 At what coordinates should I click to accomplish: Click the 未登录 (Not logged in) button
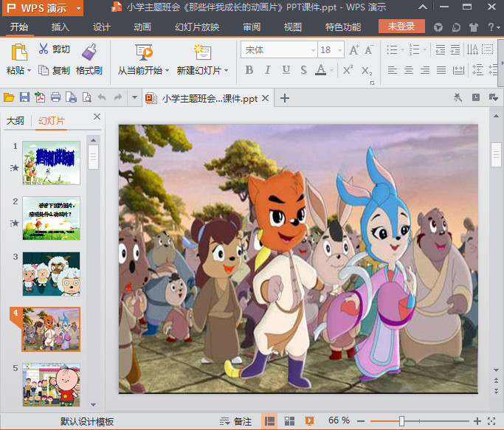coord(401,27)
